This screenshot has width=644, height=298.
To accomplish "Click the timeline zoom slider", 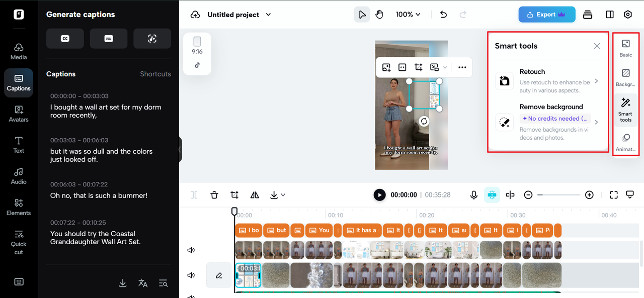I will pos(558,195).
